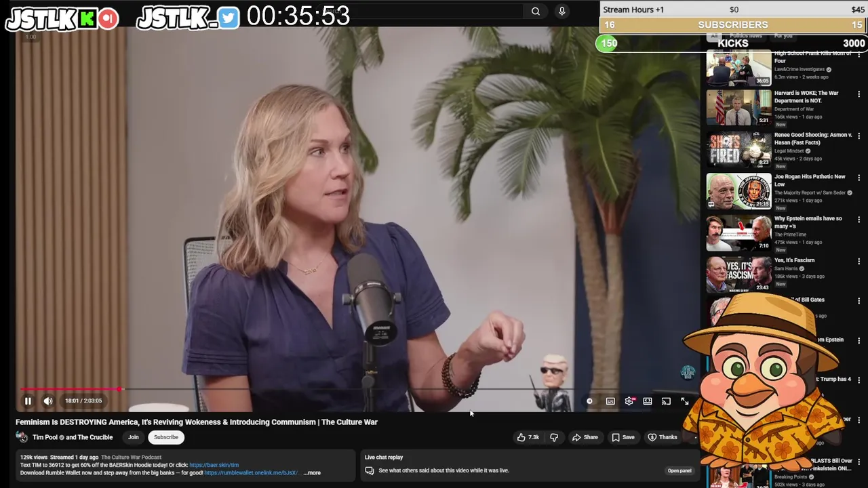
Task: Click The Majority Report w/ Sam Seder name
Action: pyautogui.click(x=810, y=192)
